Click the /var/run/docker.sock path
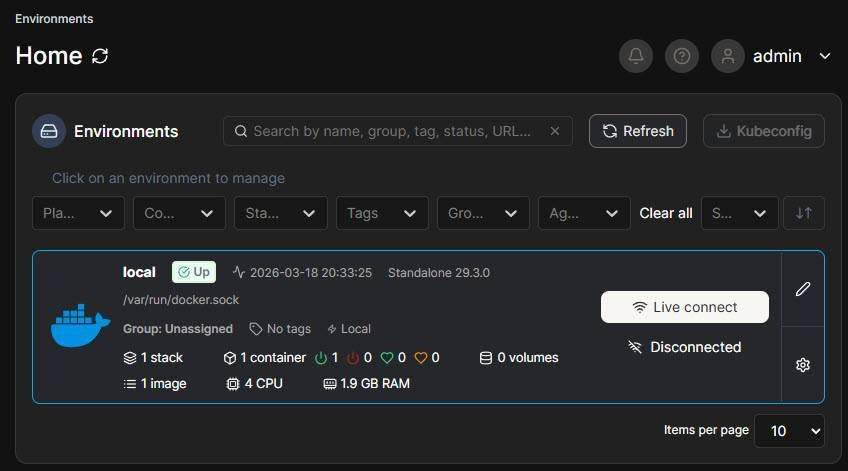The image size is (848, 471). click(x=181, y=300)
